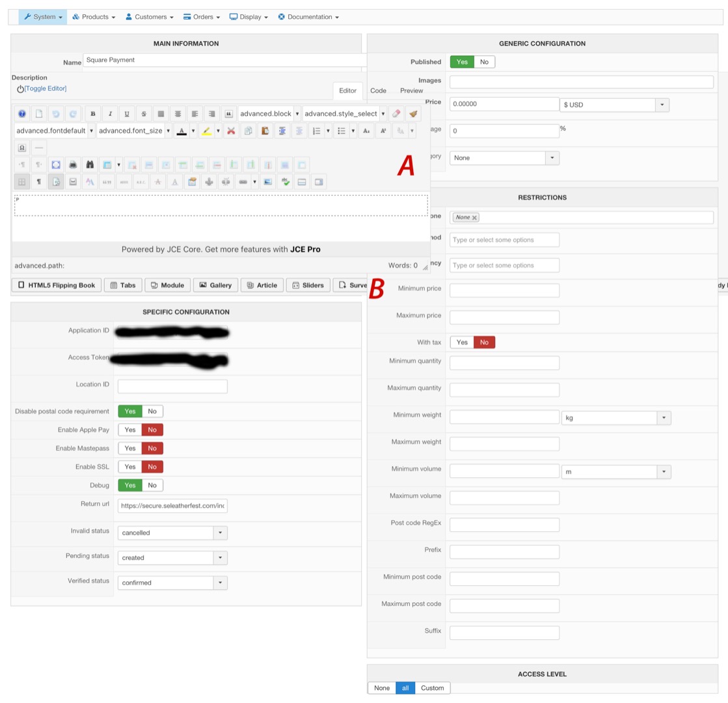Viewport: 728px width, 703px height.
Task: Clean up code with the broom icon
Action: pos(413,114)
